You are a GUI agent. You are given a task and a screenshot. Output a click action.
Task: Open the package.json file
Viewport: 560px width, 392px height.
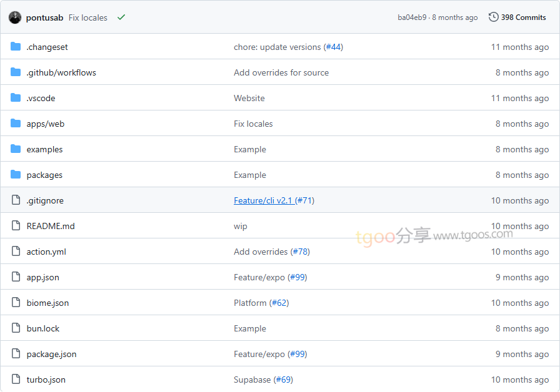point(51,354)
